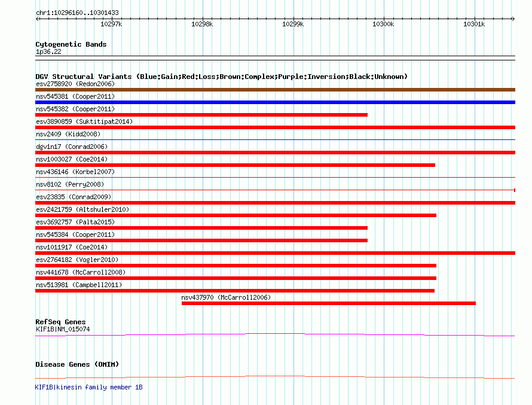Click the KIF1B kinesin family member 1B link
The image size is (532, 405).
(89, 387)
